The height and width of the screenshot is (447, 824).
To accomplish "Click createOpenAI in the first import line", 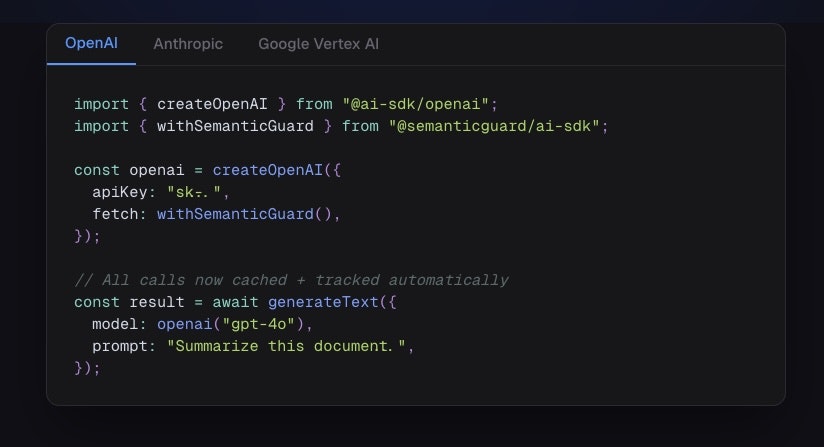I will 212,104.
